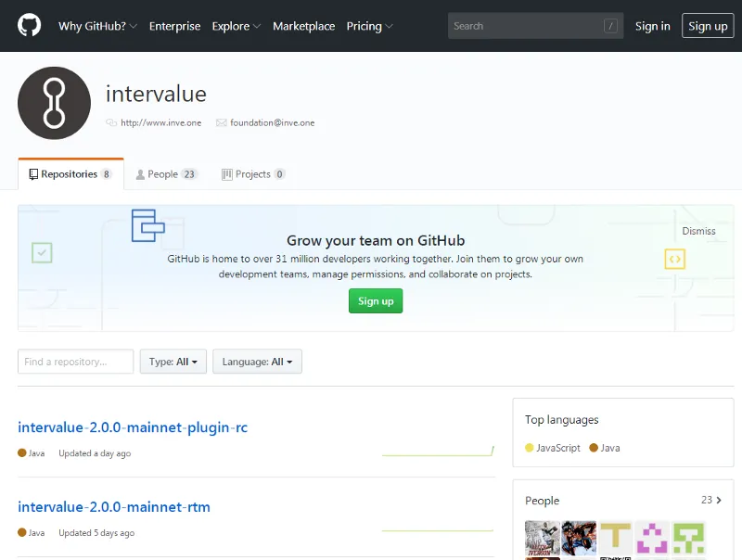This screenshot has height=560, width=742.
Task: Open the yellow T member avatar
Action: pos(615,538)
